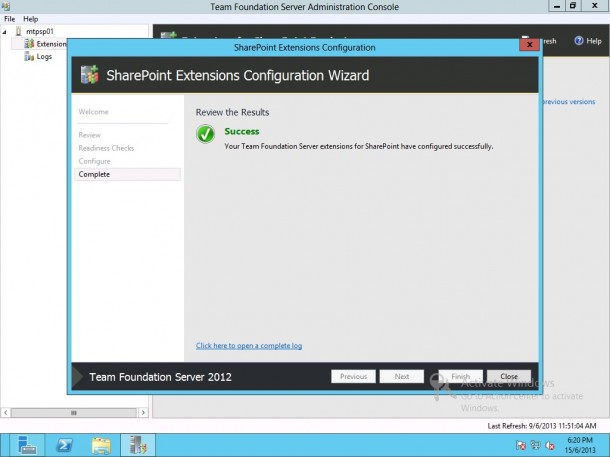Image resolution: width=610 pixels, height=457 pixels.
Task: Click the taskbar clock showing 6:20 PM
Action: (580, 445)
